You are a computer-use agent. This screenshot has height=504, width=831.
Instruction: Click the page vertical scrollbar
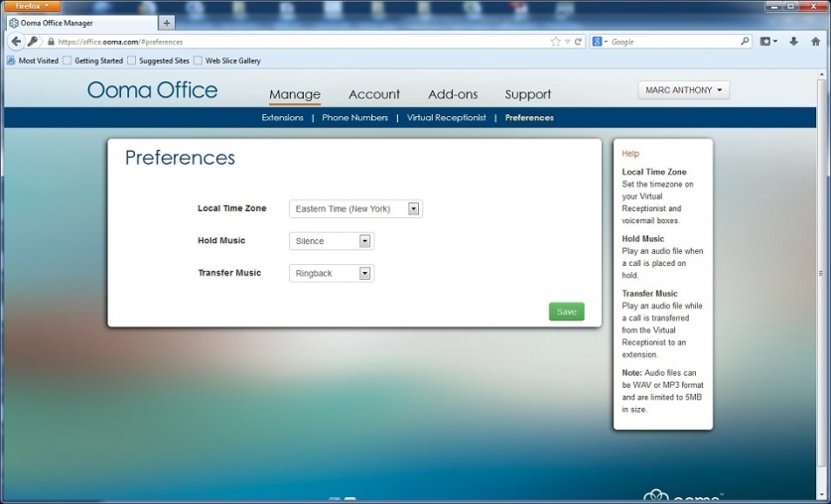(821, 275)
